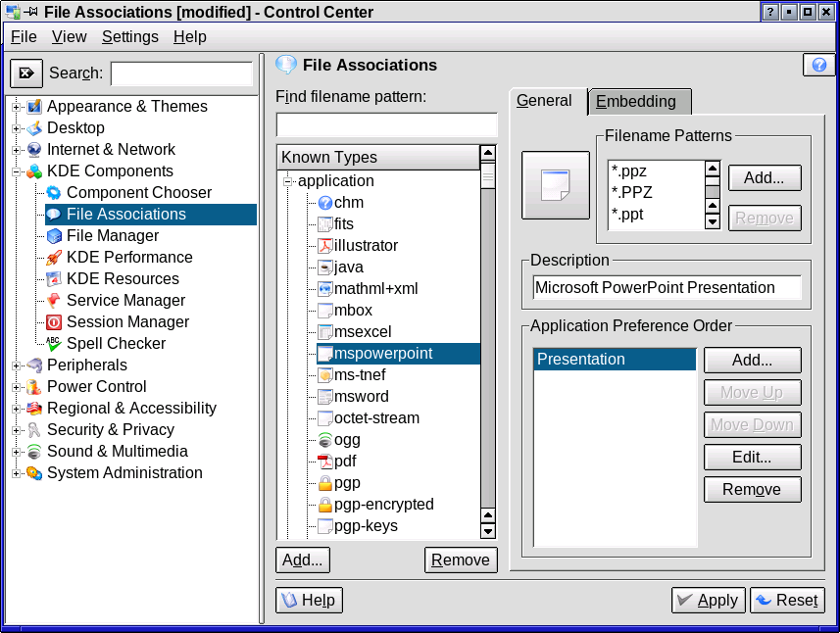Switch to the Embedding tab

point(639,102)
